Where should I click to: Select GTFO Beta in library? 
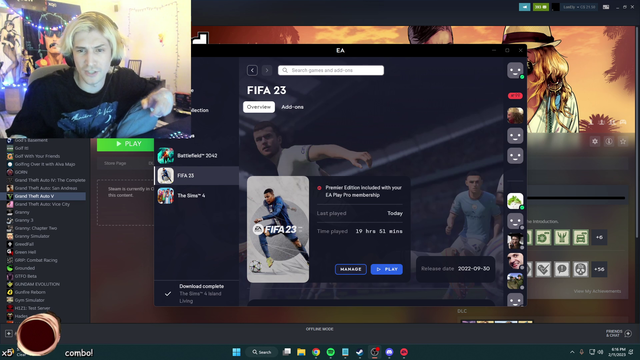point(25,276)
